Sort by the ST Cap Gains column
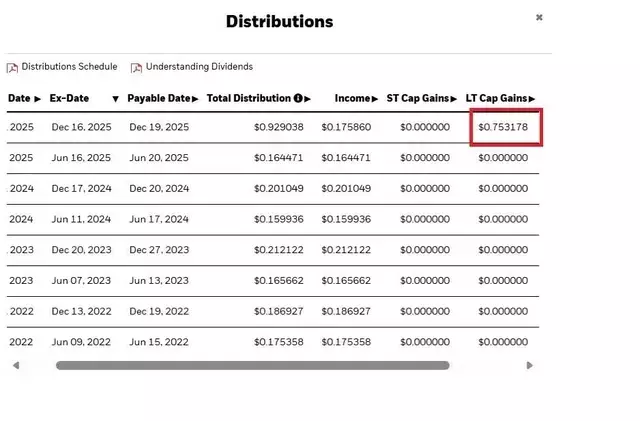The image size is (640, 421). [421, 99]
